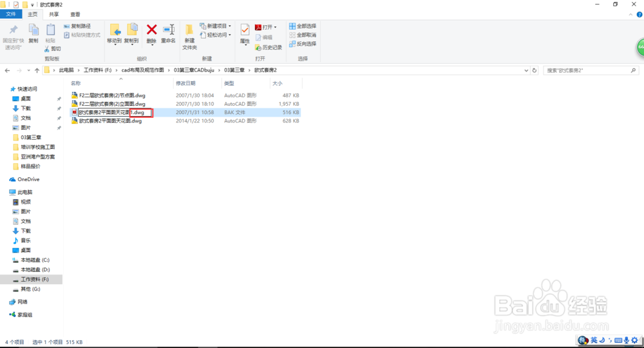The height and width of the screenshot is (348, 644).
Task: Sort by Type column header
Action: pos(229,83)
